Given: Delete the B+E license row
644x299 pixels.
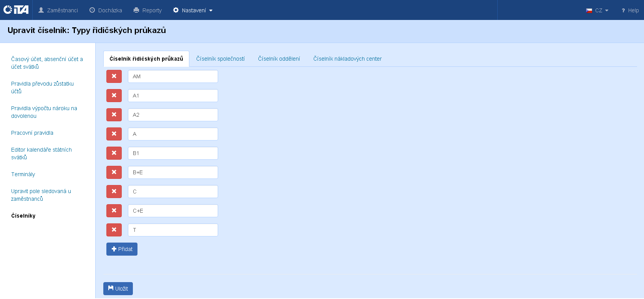Looking at the screenshot, I should [114, 172].
